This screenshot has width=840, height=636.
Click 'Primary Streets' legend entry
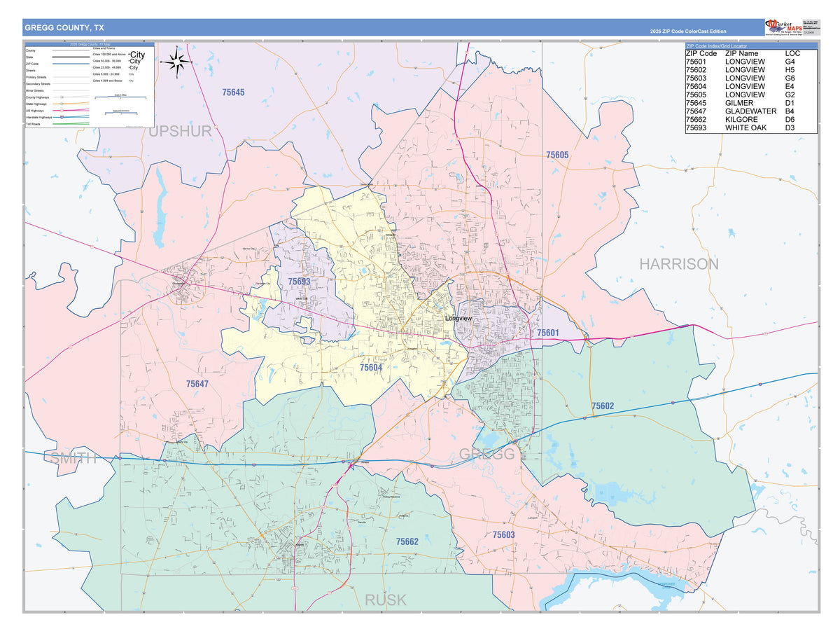click(x=36, y=77)
